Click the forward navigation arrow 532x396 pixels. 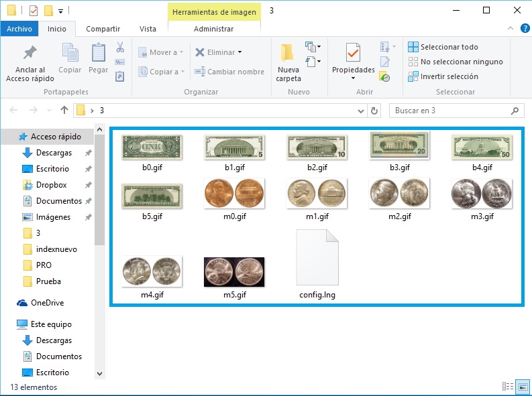pyautogui.click(x=34, y=110)
